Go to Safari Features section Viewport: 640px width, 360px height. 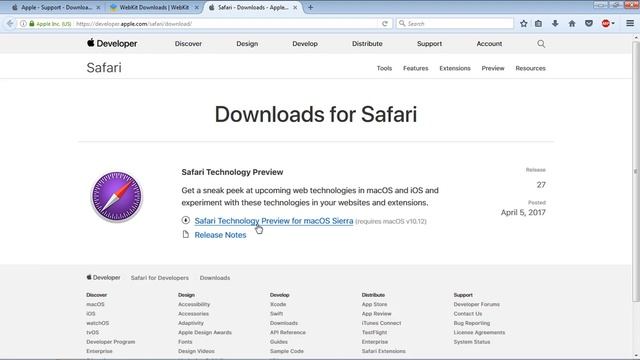[416, 68]
